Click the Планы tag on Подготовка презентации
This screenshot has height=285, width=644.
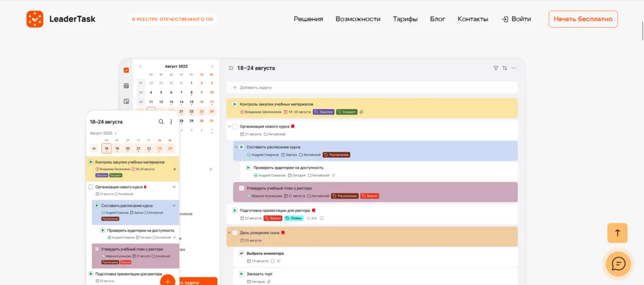point(293,218)
